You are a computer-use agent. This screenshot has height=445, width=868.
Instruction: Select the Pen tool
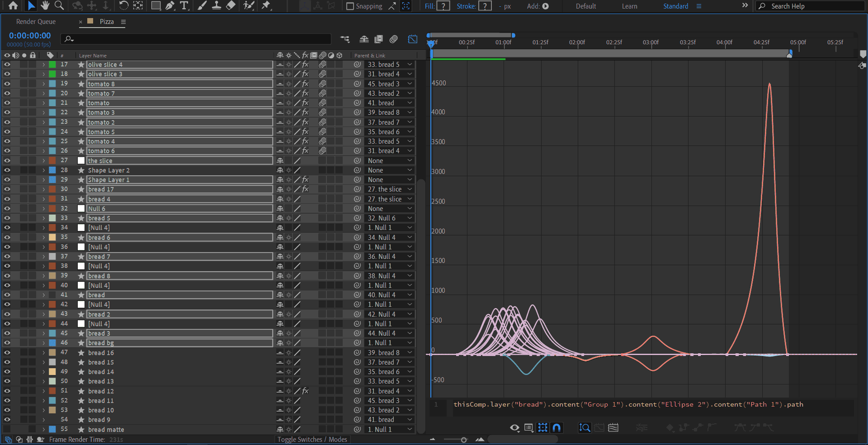170,6
